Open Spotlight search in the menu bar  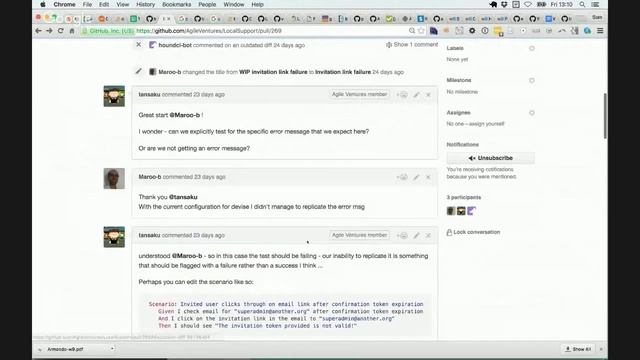[x=582, y=4]
